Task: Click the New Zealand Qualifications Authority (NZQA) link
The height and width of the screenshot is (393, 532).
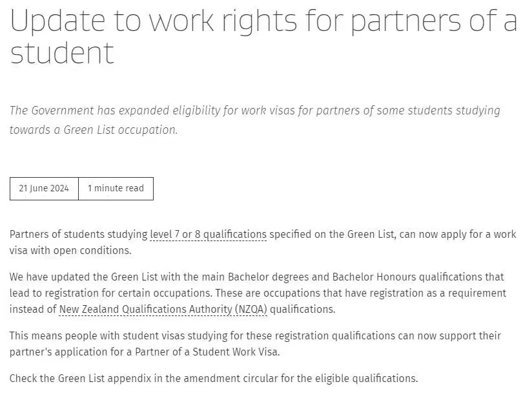Action: [163, 310]
